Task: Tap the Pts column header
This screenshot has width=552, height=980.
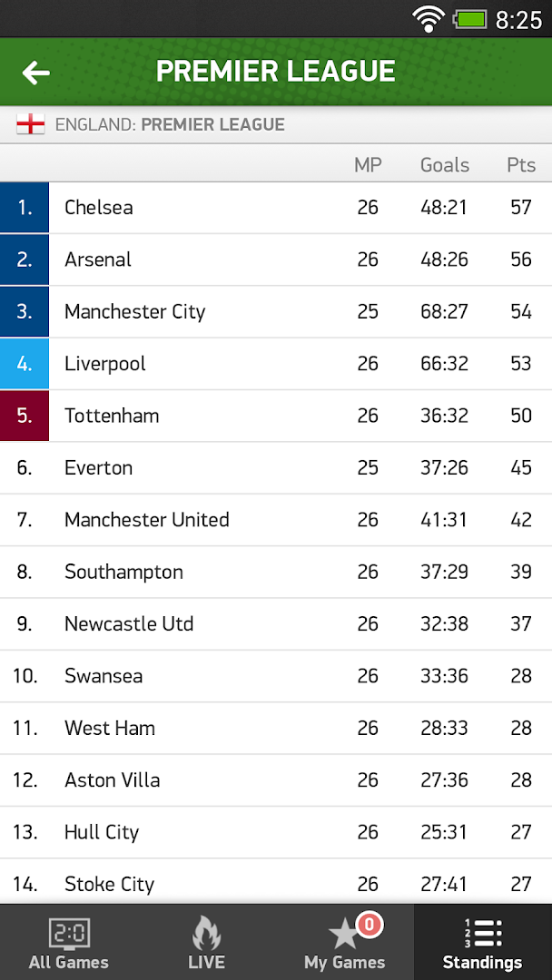Action: pos(521,165)
